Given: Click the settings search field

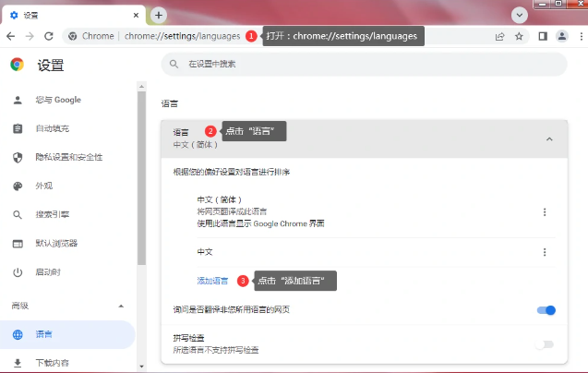Looking at the screenshot, I should [364, 64].
